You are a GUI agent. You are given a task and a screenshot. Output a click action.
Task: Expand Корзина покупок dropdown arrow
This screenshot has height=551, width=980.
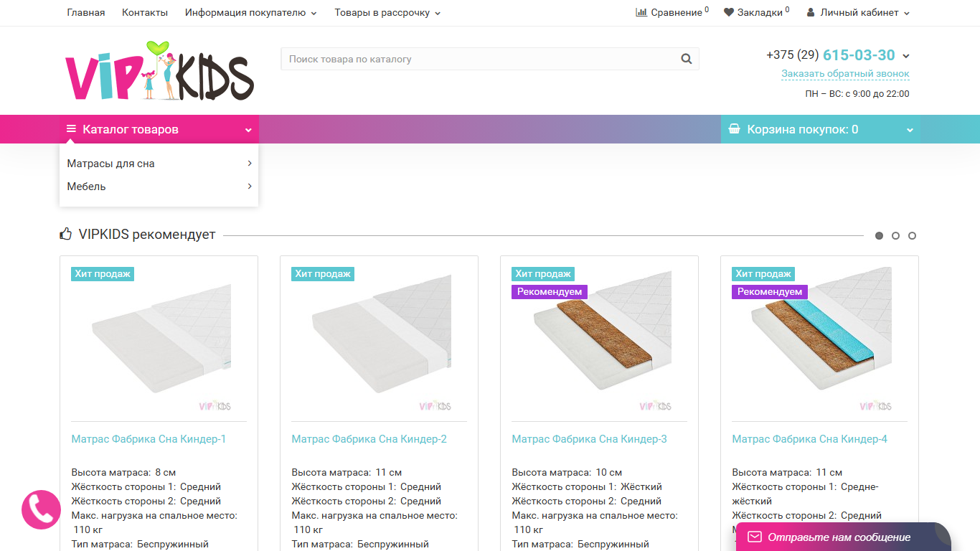[910, 130]
